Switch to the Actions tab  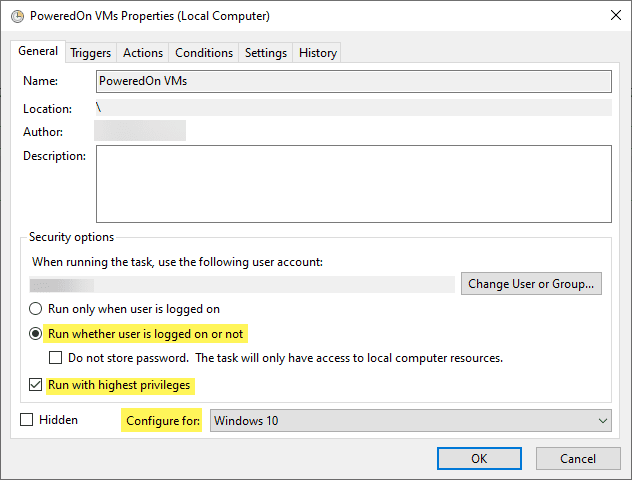(143, 53)
